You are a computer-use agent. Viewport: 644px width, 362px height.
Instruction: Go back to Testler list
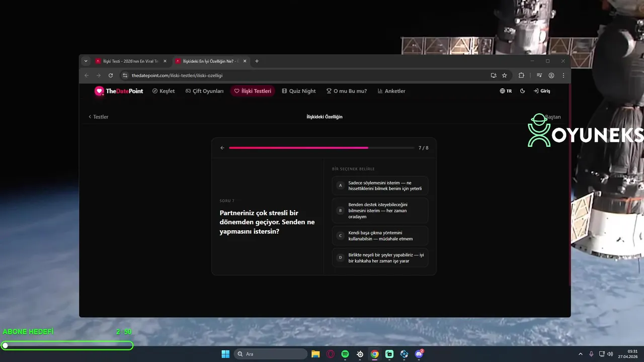click(98, 117)
